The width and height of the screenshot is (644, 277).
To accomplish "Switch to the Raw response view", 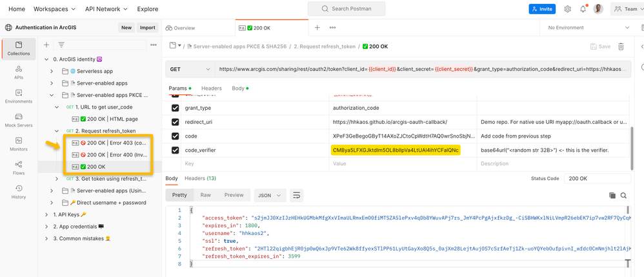I will (x=205, y=195).
